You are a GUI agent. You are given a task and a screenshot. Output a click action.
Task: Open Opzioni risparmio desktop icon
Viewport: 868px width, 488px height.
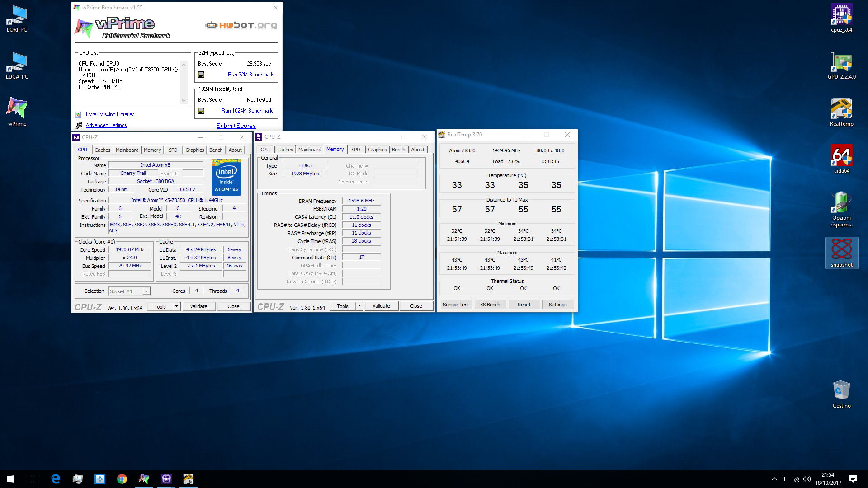pyautogui.click(x=841, y=210)
